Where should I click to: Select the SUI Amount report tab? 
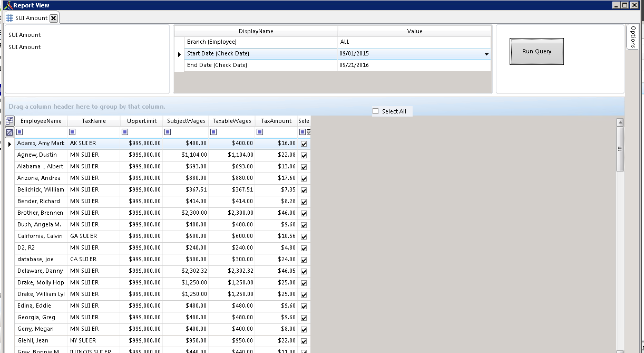tap(31, 18)
